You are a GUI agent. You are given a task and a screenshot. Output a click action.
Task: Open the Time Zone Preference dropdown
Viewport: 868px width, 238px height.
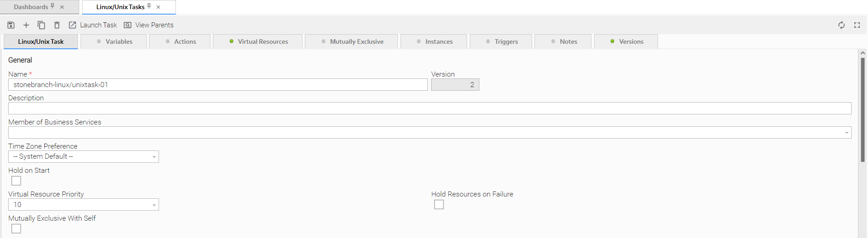click(x=84, y=157)
